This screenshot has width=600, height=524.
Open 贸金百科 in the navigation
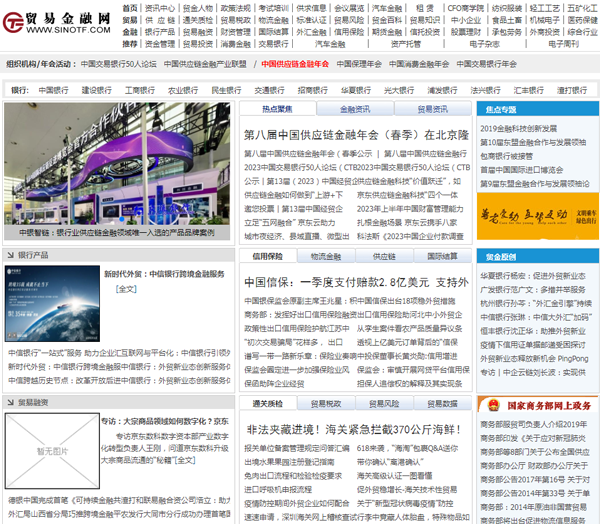(387, 20)
